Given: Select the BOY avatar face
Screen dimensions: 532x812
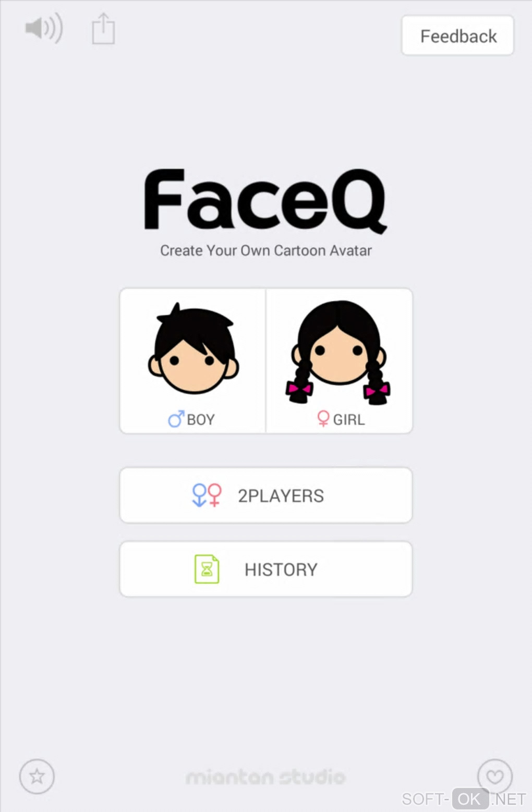Looking at the screenshot, I should (x=193, y=348).
